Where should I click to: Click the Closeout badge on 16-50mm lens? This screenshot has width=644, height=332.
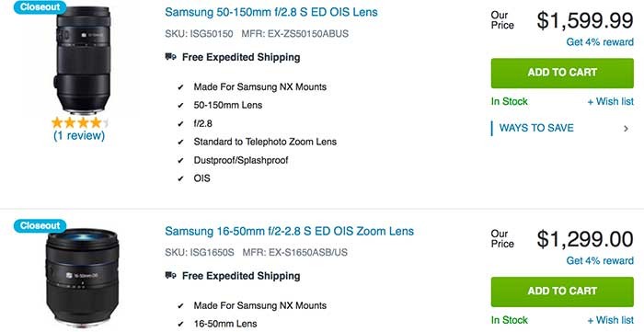point(40,225)
